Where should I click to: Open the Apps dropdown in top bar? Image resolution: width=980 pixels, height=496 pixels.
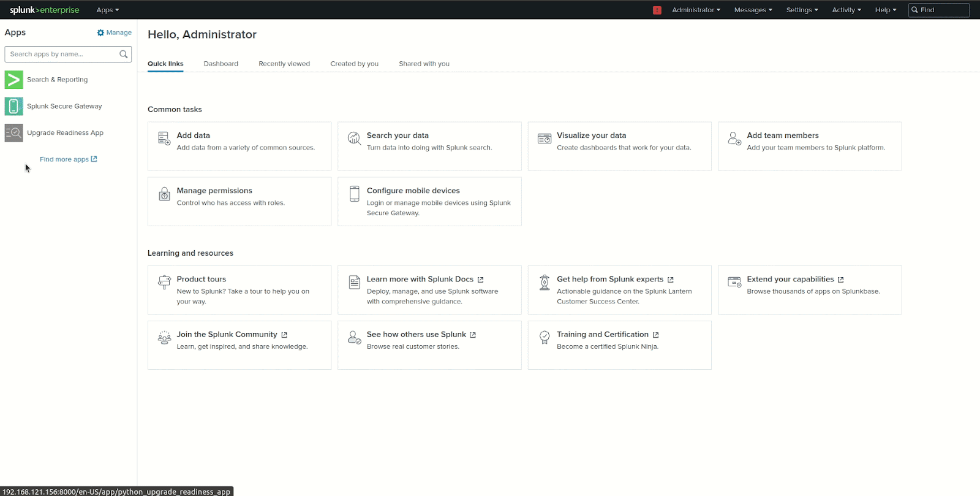coord(108,10)
